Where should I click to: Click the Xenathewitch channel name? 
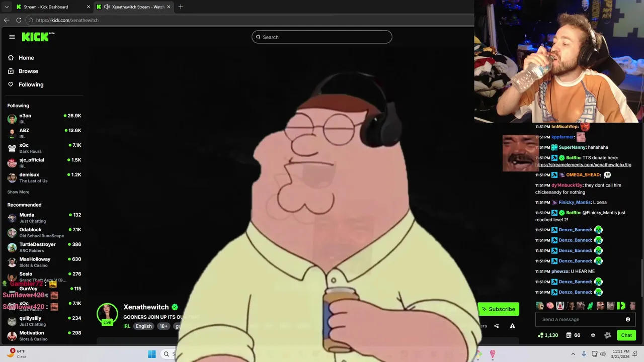(146, 307)
